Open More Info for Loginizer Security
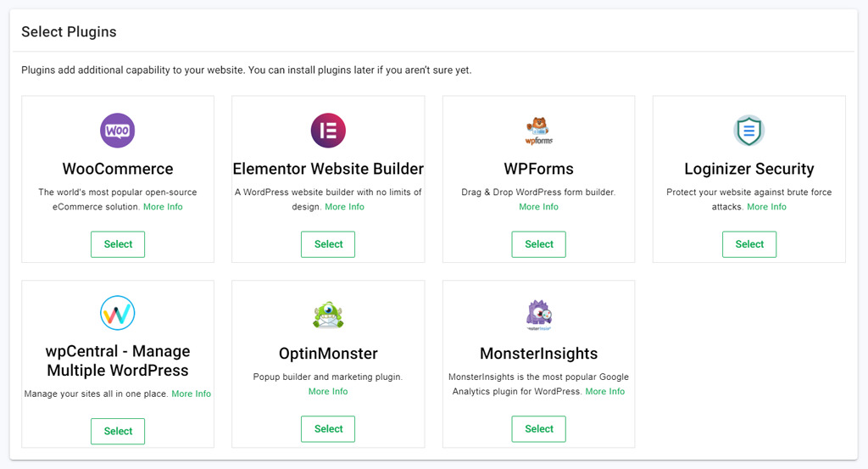The width and height of the screenshot is (868, 469). click(x=766, y=207)
